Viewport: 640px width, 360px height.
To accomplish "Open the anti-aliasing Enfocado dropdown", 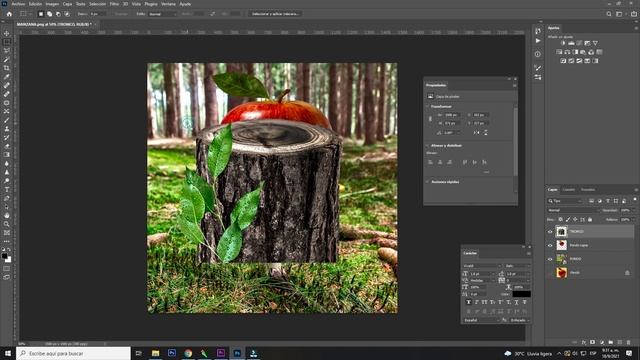I will (x=519, y=320).
